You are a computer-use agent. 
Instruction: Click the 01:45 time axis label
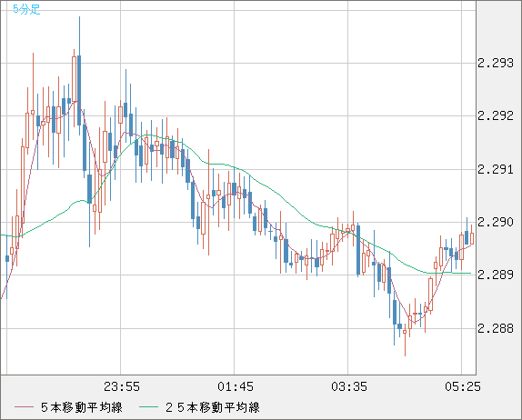tap(236, 386)
